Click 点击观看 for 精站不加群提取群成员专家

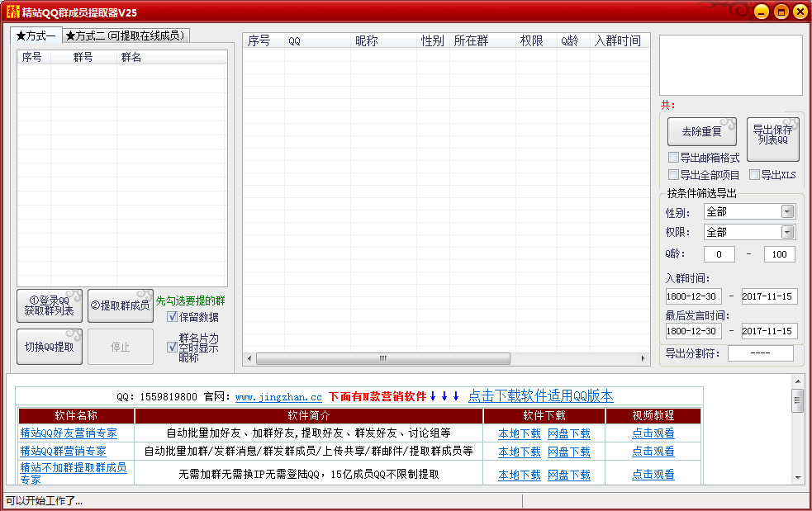click(x=653, y=474)
